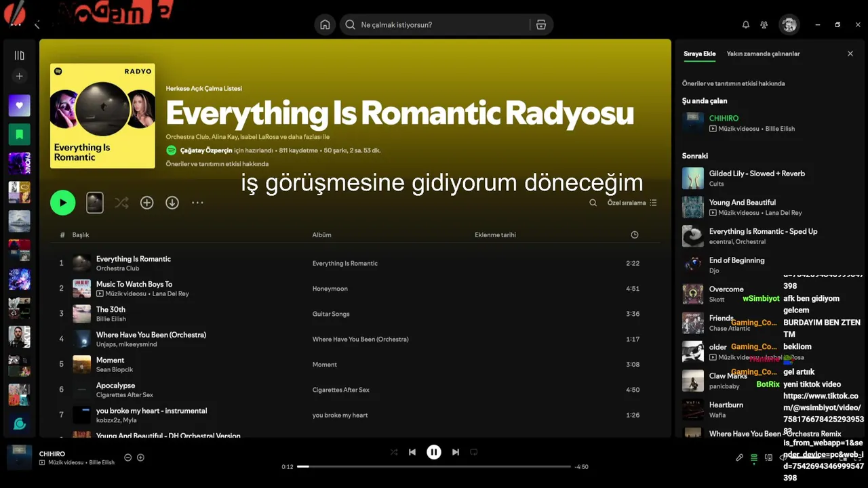Click CHIHIRO now playing title in queue
This screenshot has width=868, height=488.
pos(724,118)
